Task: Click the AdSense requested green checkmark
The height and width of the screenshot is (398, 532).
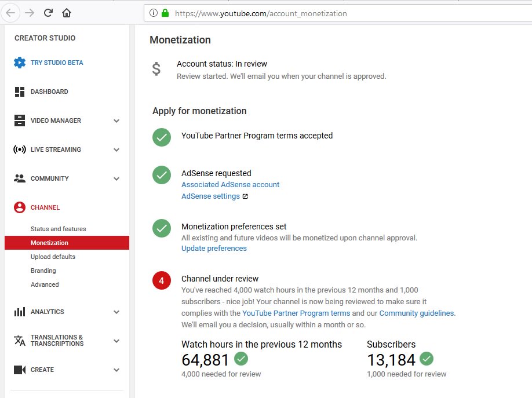Action: click(162, 175)
